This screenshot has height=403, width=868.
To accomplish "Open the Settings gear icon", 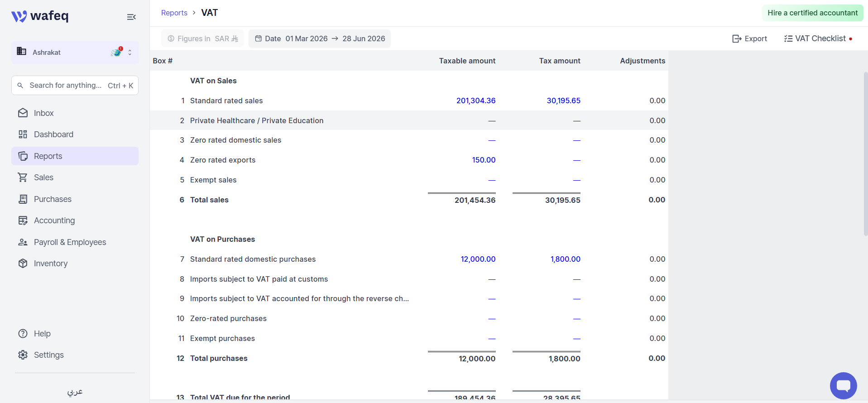I will coord(23,355).
